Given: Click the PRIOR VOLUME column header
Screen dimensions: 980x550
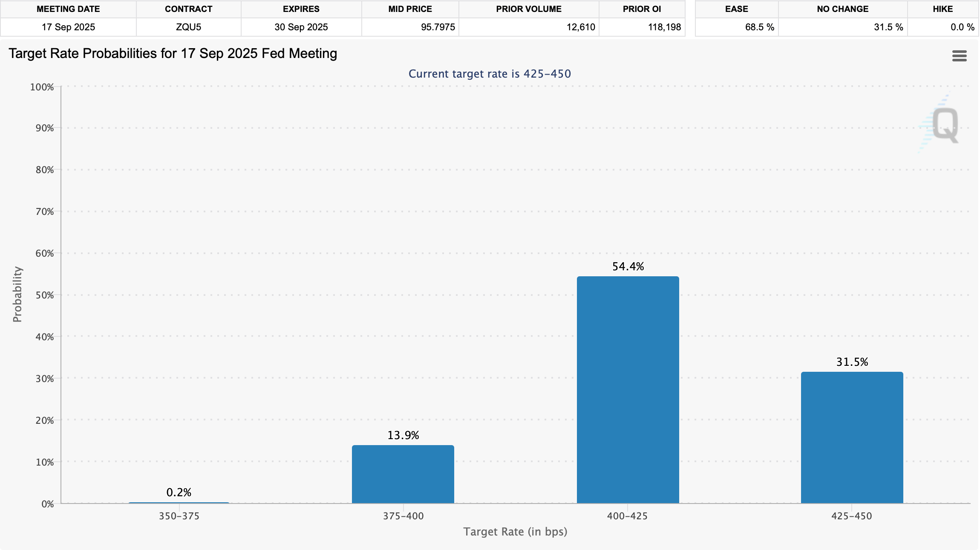Looking at the screenshot, I should click(x=528, y=9).
